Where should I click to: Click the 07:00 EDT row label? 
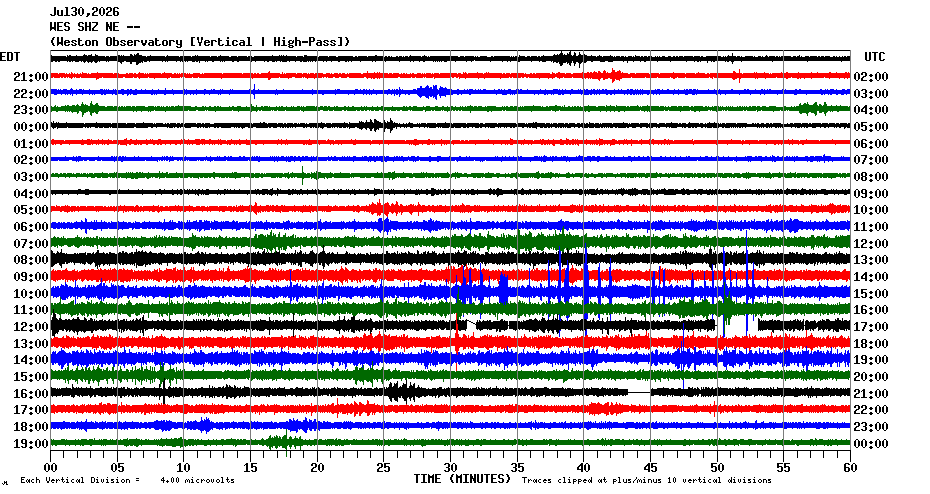tap(31, 244)
